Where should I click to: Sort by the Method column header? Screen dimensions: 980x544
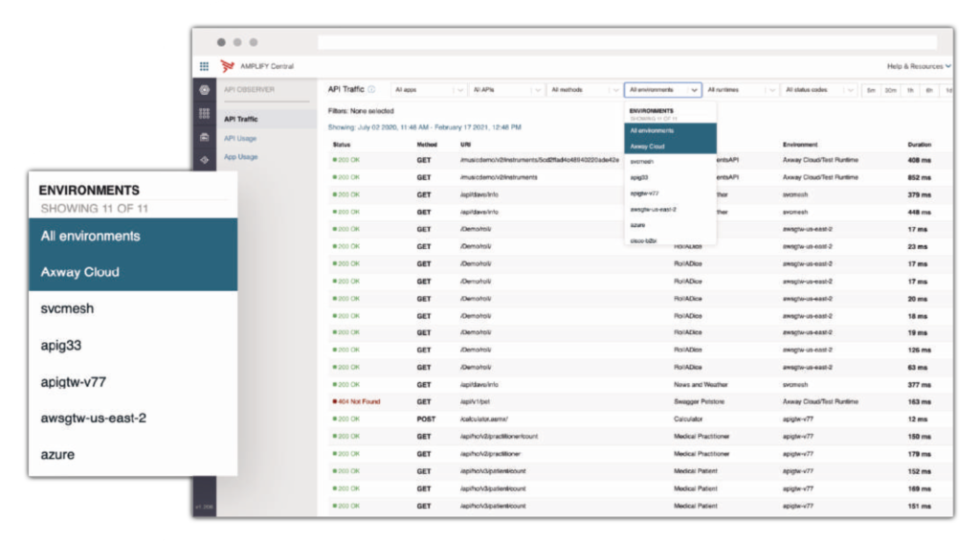tap(427, 145)
